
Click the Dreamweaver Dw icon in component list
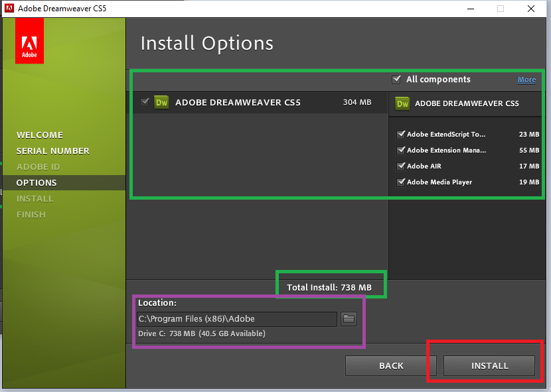point(161,102)
